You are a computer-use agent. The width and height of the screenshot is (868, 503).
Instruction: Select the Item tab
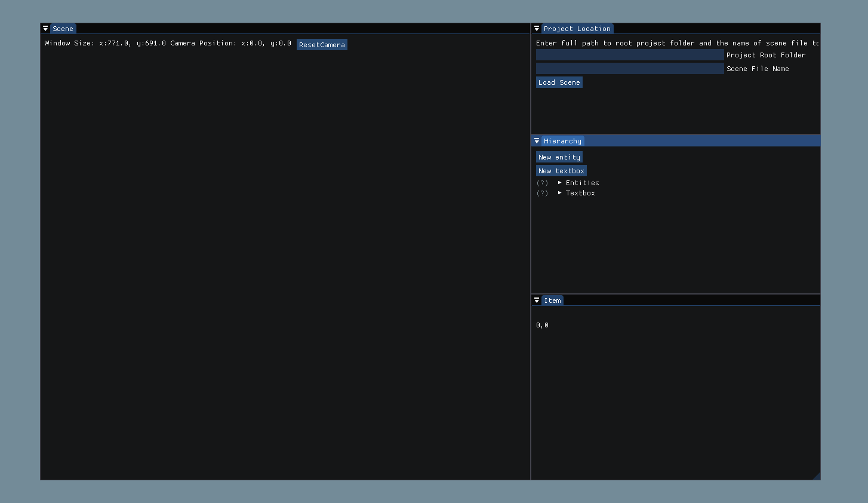coord(552,300)
